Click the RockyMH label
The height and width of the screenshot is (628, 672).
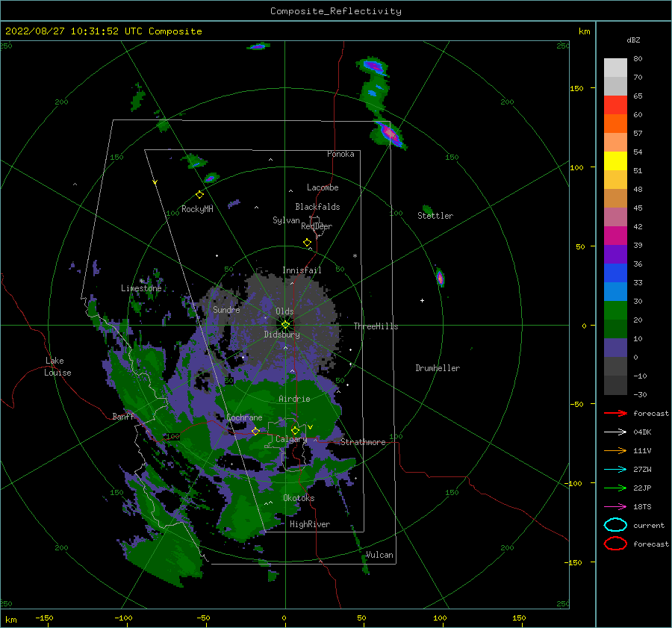coord(197,209)
